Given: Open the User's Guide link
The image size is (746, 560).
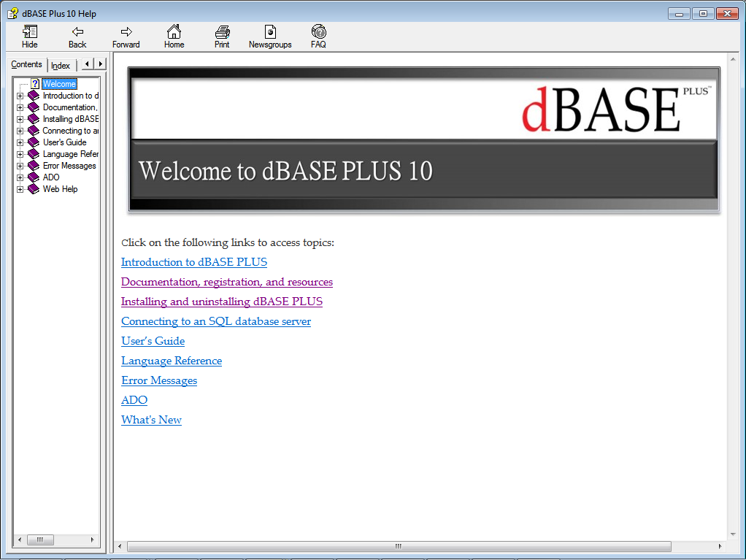Looking at the screenshot, I should tap(153, 341).
